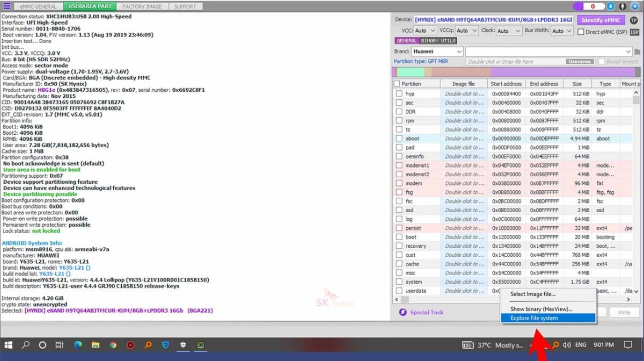Click the Identify eMMC button
Image resolution: width=644 pixels, height=361 pixels.
(x=602, y=19)
